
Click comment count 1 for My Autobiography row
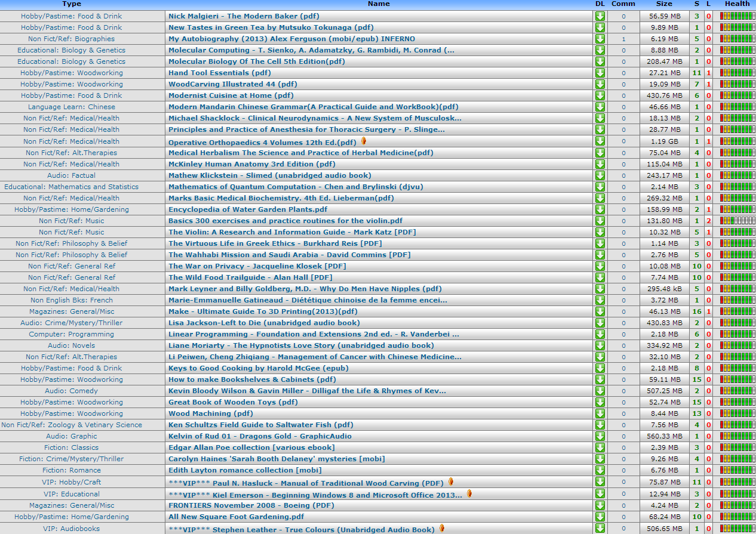[623, 39]
